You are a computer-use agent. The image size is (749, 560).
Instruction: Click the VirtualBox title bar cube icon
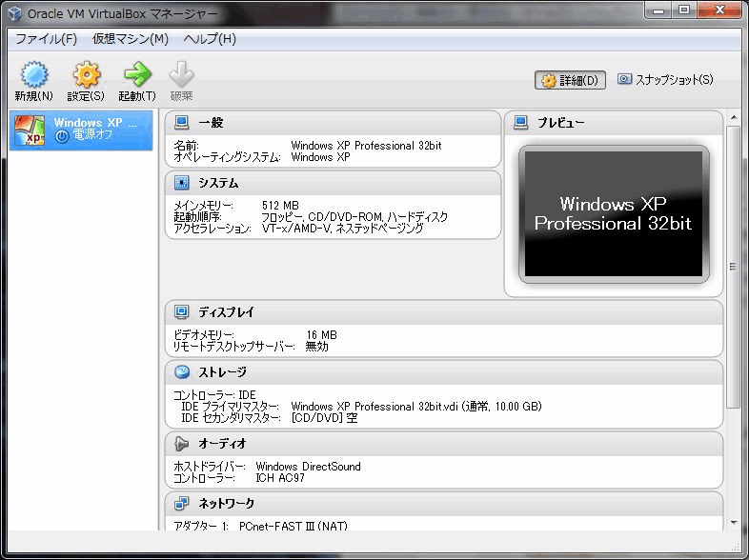pos(15,13)
